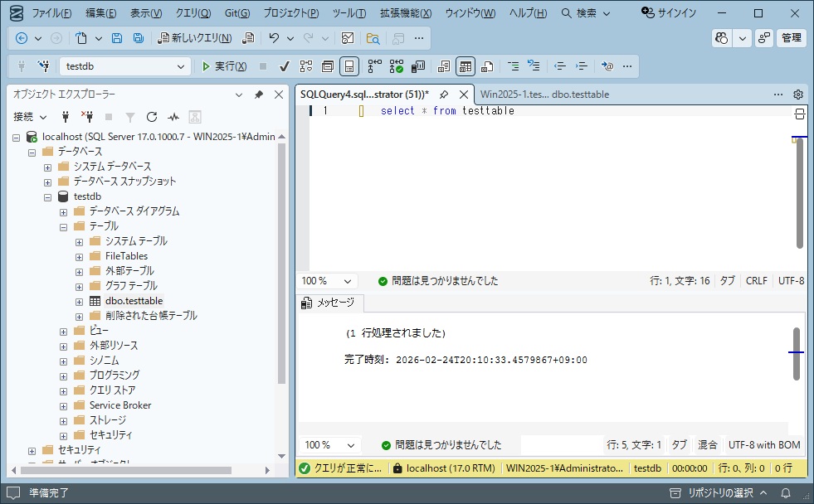Toggle Results to Text output mode

[444, 65]
